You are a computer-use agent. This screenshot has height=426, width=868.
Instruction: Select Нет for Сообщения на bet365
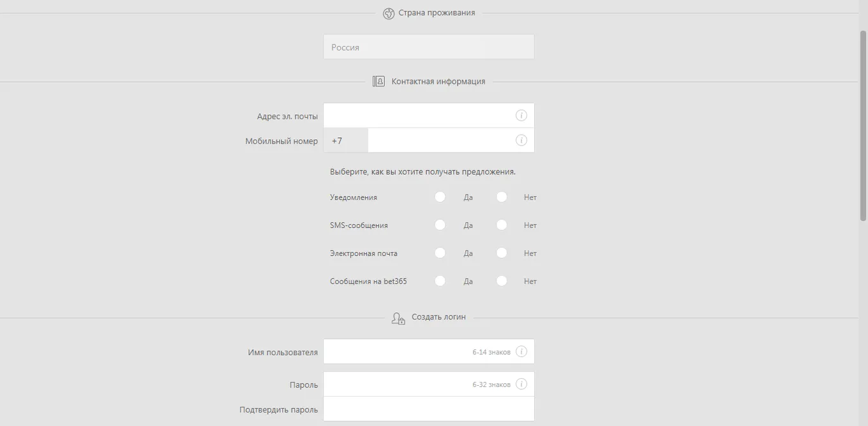click(502, 280)
